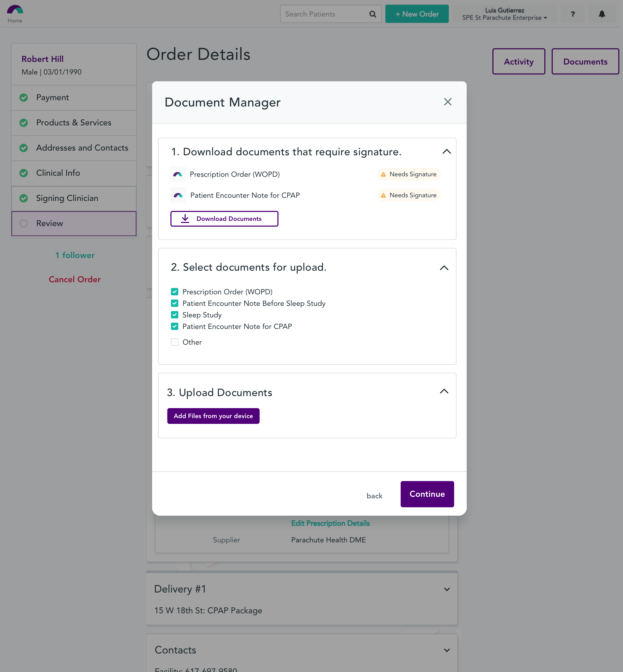Collapse the Select documents for upload section
Viewport: 623px width, 672px height.
pos(444,268)
